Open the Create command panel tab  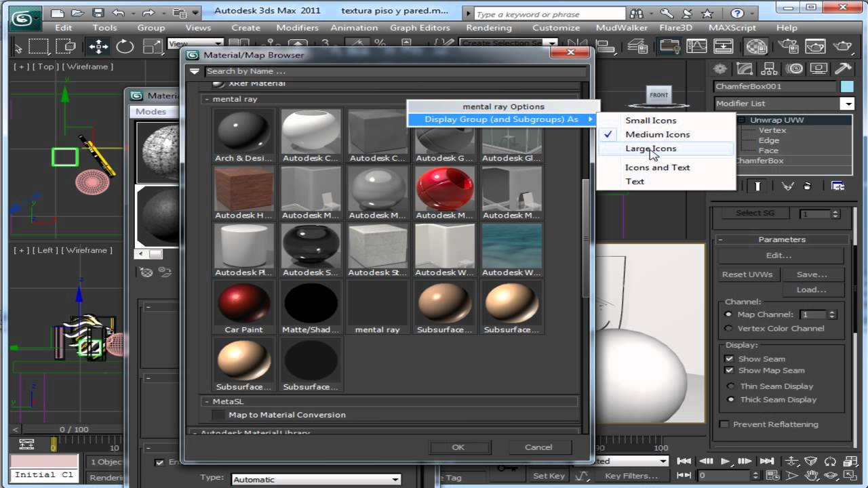(720, 68)
